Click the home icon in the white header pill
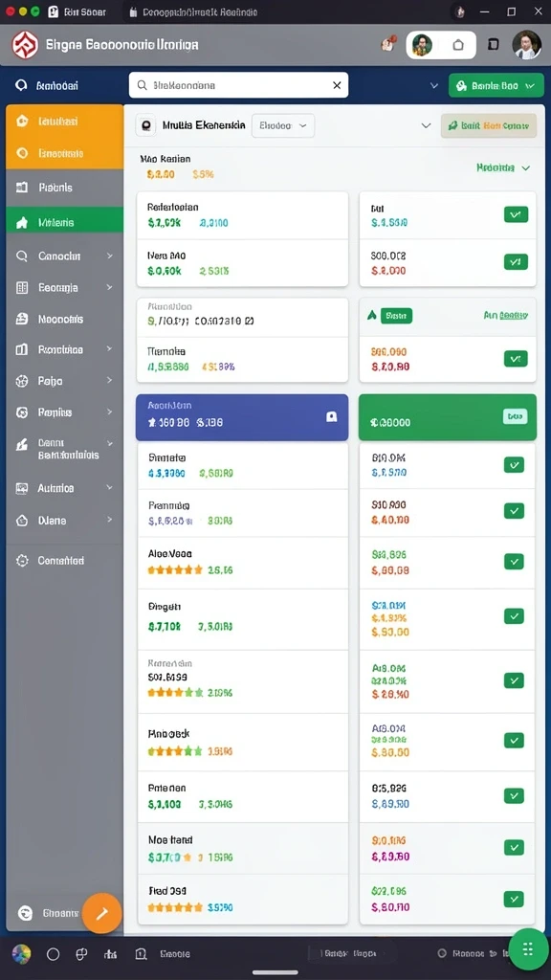The width and height of the screenshot is (551, 980). 458,45
